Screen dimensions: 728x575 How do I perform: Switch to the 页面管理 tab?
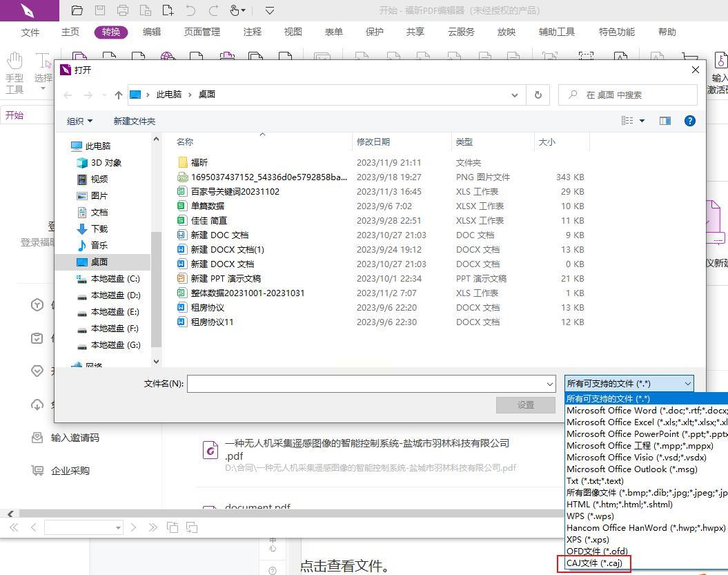[x=202, y=32]
